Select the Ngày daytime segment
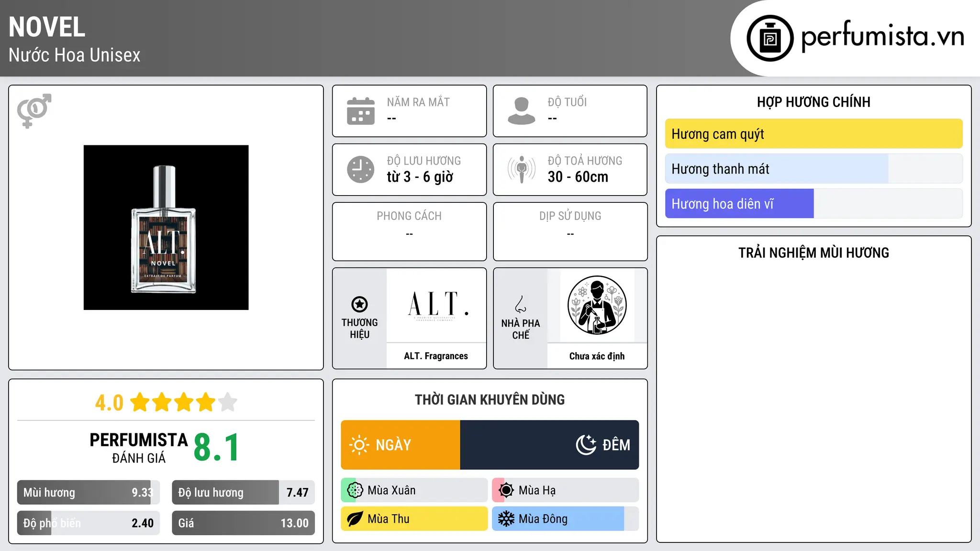The width and height of the screenshot is (980, 551). coord(401,445)
